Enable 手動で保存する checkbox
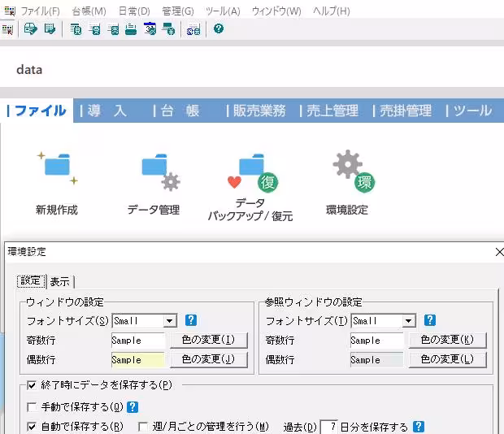Image resolution: width=504 pixels, height=434 pixels. coord(32,407)
